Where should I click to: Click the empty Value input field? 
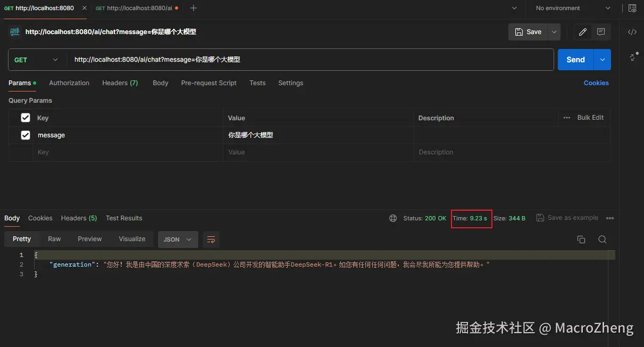[318, 152]
